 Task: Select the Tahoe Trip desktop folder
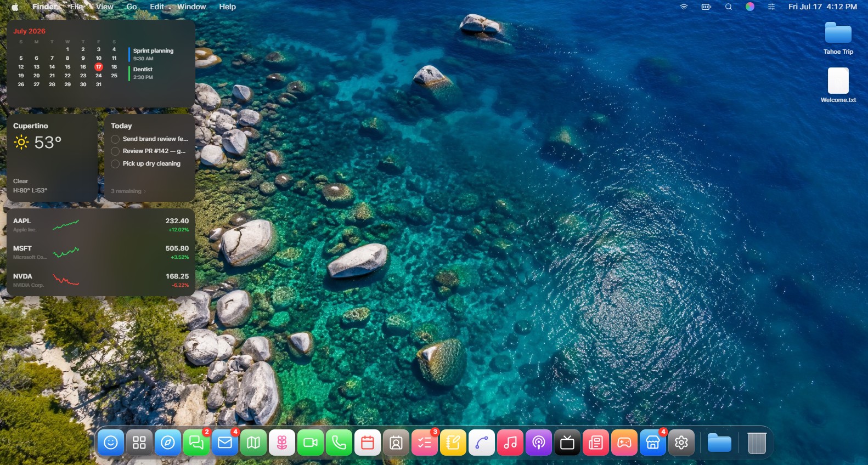click(838, 38)
